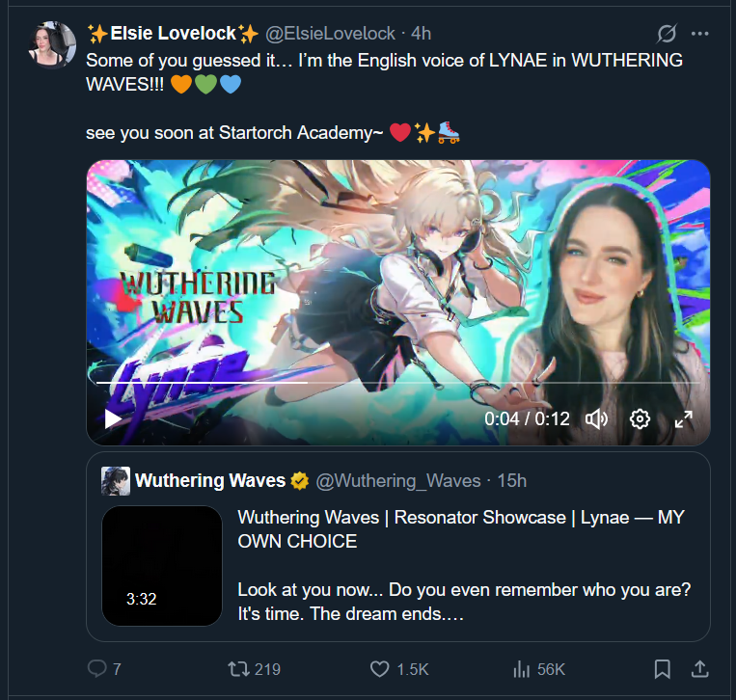
Task: Click the repost icon showing 219
Action: click(238, 668)
